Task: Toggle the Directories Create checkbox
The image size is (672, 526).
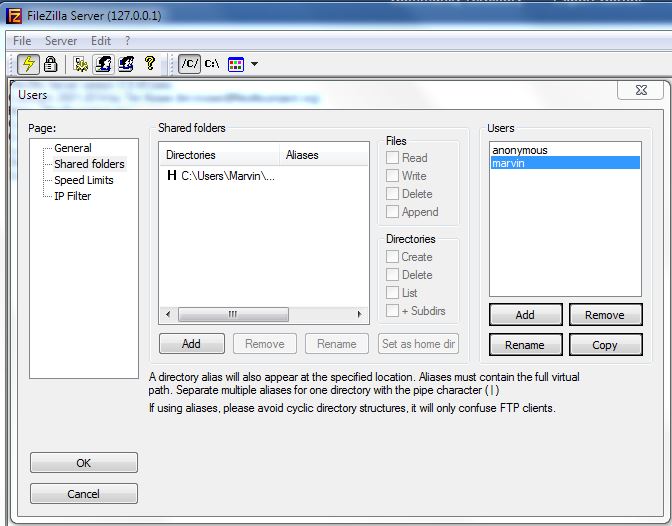Action: point(392,257)
